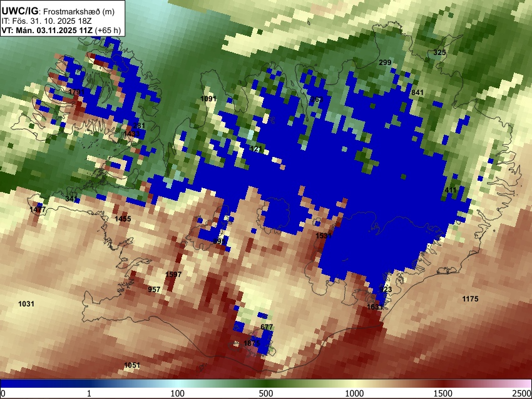Click the map value "1875"

(x=252, y=343)
